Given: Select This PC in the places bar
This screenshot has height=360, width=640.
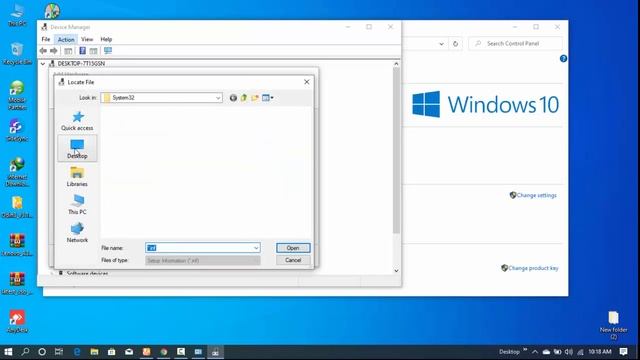Looking at the screenshot, I should tap(77, 205).
